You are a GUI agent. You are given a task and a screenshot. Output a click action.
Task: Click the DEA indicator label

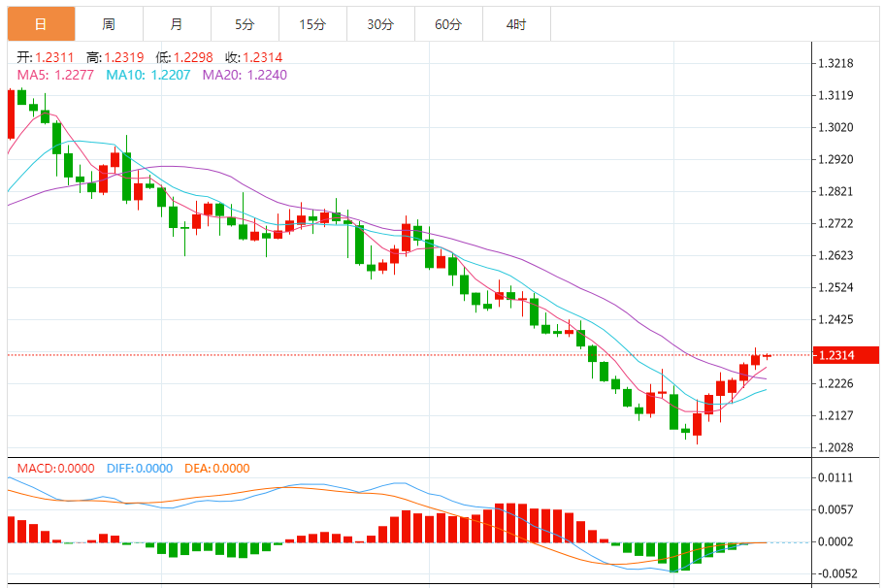[x=217, y=469]
